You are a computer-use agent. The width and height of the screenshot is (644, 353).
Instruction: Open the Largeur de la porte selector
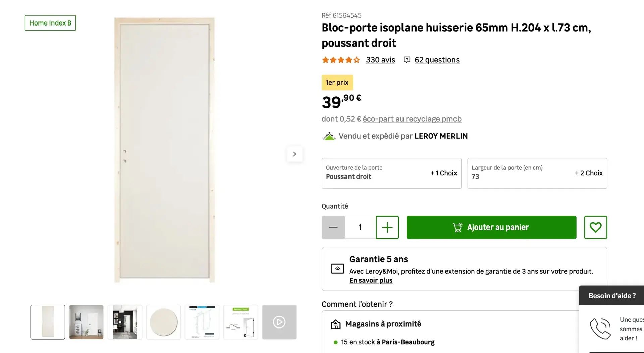[x=537, y=173]
